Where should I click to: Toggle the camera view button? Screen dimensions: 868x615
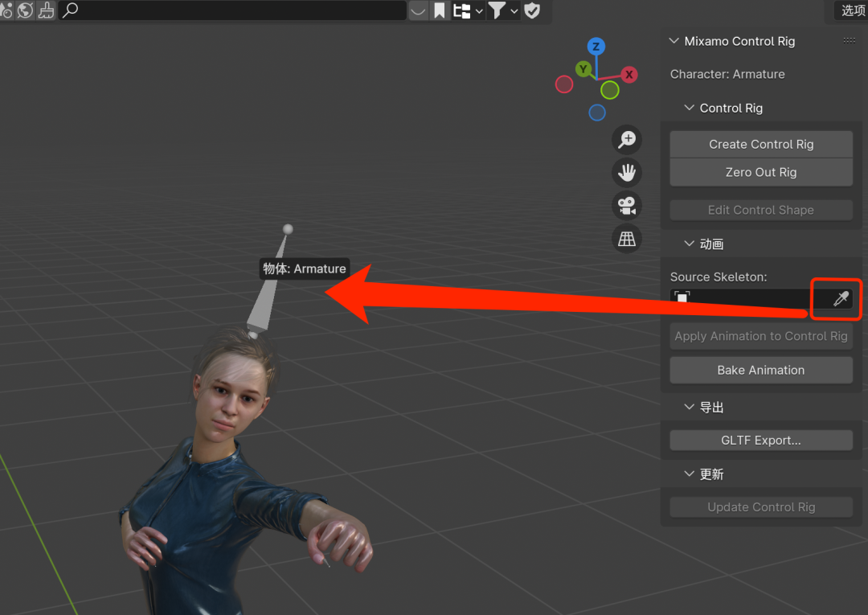pos(627,206)
